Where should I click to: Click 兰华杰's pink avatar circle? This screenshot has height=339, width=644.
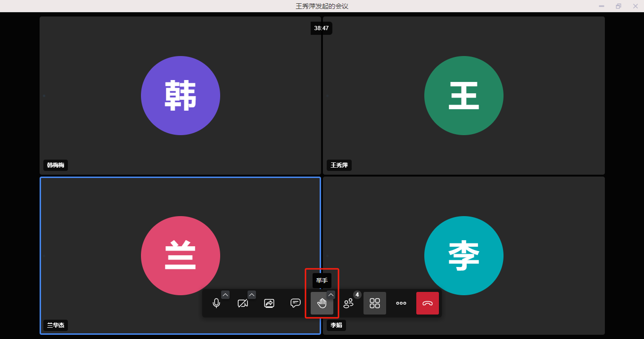181,256
